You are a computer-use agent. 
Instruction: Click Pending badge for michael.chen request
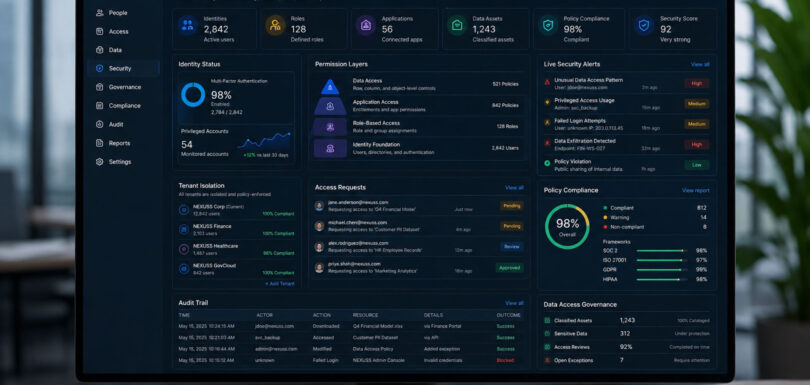click(x=511, y=226)
